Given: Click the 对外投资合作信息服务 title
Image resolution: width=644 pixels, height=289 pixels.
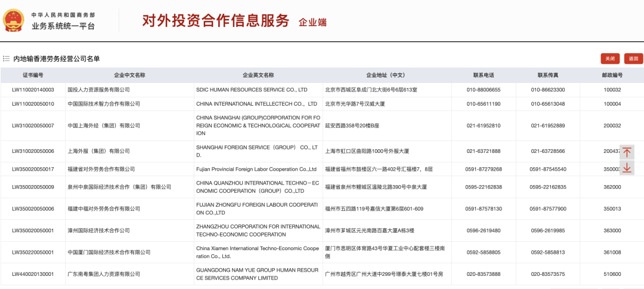Looking at the screenshot, I should [x=215, y=21].
